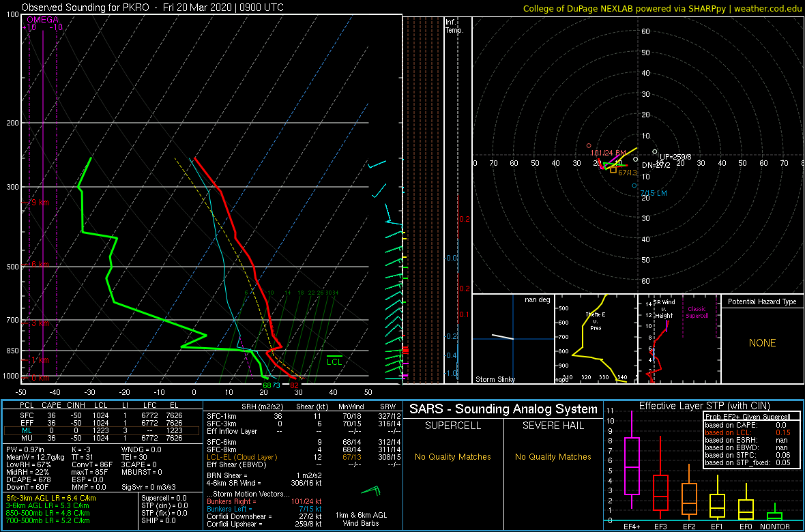Click the Potential Hazard Type header
The height and width of the screenshot is (532, 805).
pos(762,302)
